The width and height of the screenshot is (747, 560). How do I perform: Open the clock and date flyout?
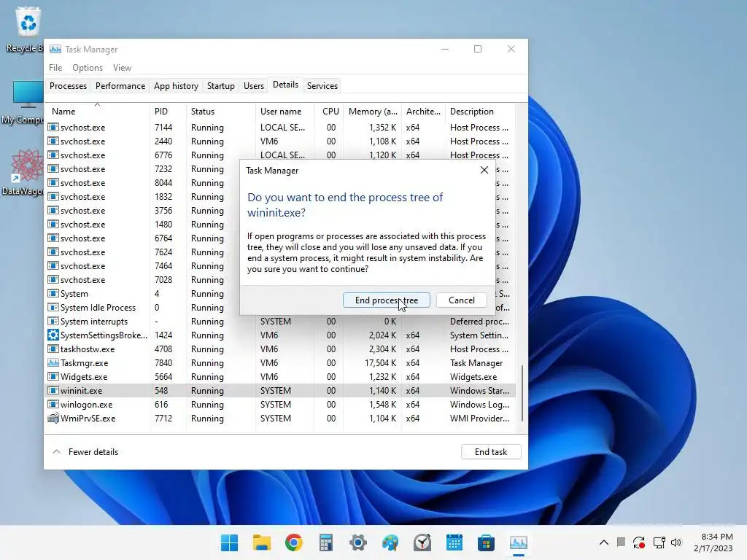713,542
